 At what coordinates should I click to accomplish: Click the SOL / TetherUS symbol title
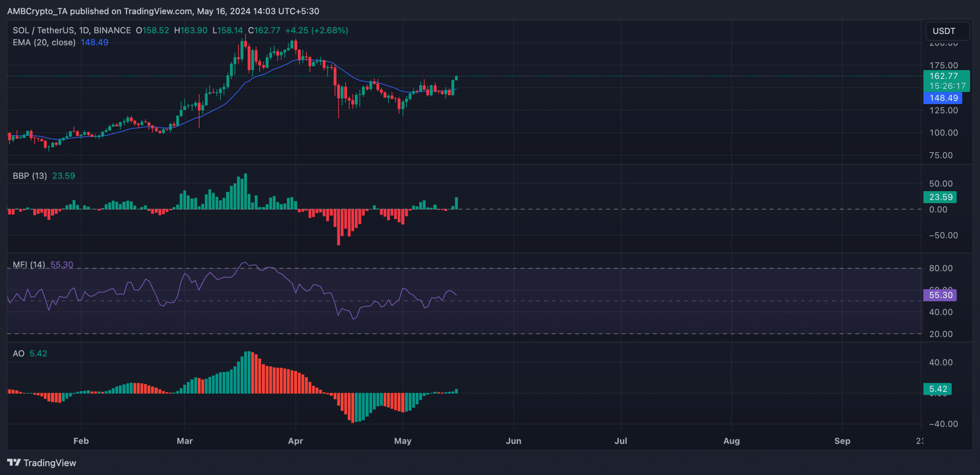[72, 30]
